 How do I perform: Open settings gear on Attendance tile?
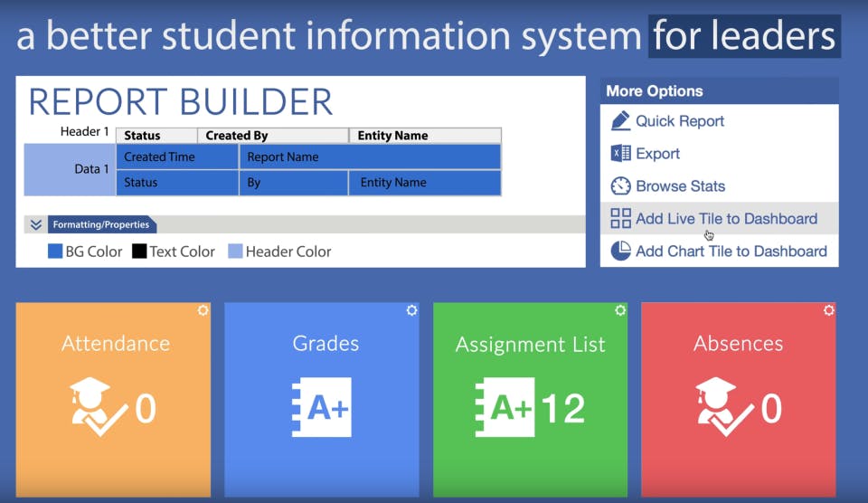coord(203,310)
